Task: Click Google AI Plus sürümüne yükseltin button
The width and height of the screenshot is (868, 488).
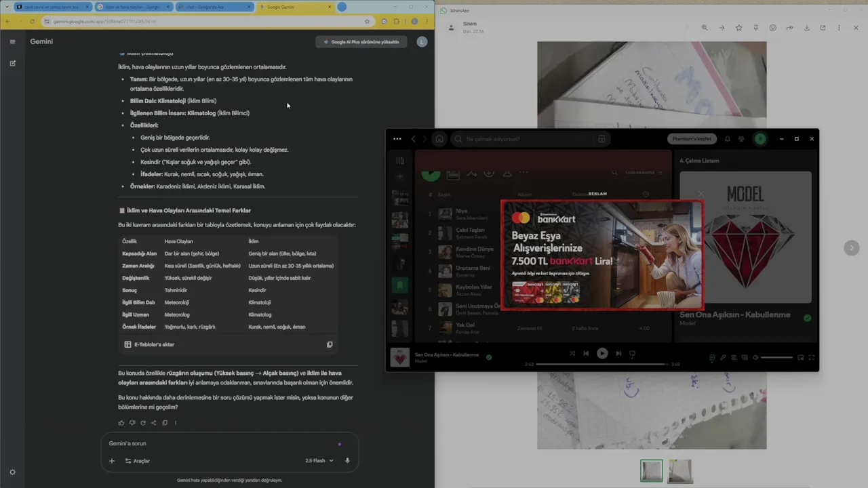Action: (361, 41)
